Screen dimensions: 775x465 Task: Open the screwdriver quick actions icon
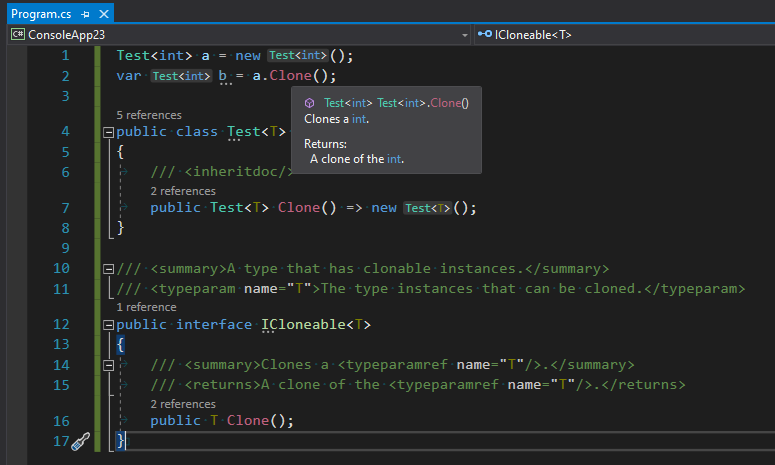[81, 441]
